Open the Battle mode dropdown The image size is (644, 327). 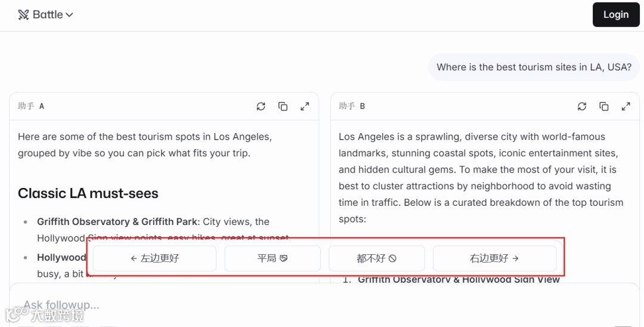[x=45, y=15]
